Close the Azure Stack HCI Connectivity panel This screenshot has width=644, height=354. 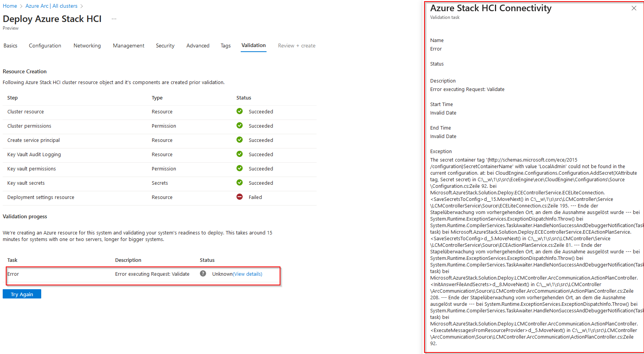click(x=634, y=8)
